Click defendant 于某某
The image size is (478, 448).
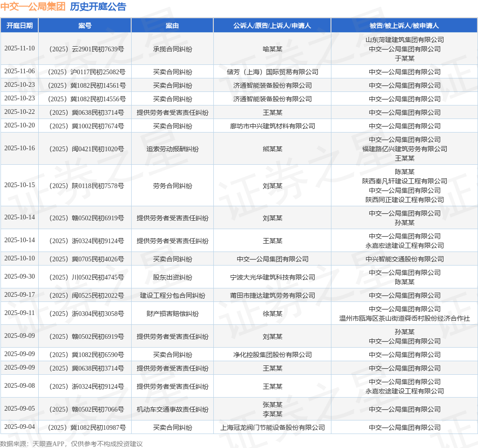[x=405, y=58]
